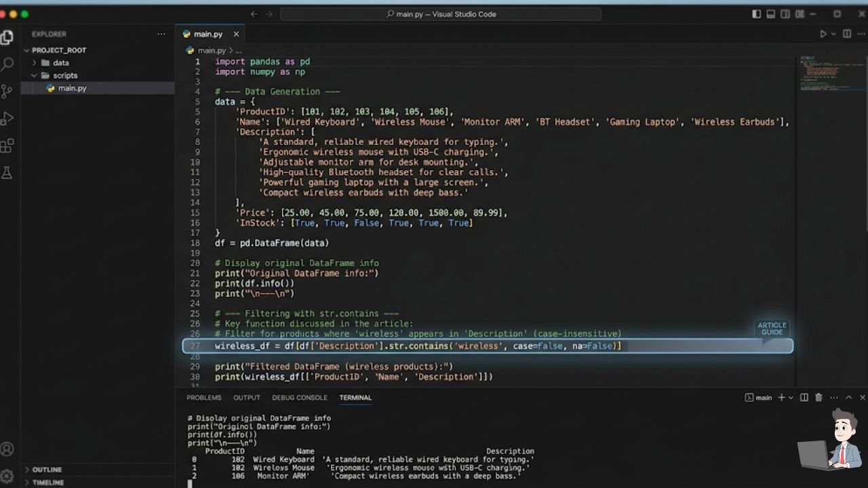Open Explorer views and more actions
868x488 pixels.
[x=161, y=34]
